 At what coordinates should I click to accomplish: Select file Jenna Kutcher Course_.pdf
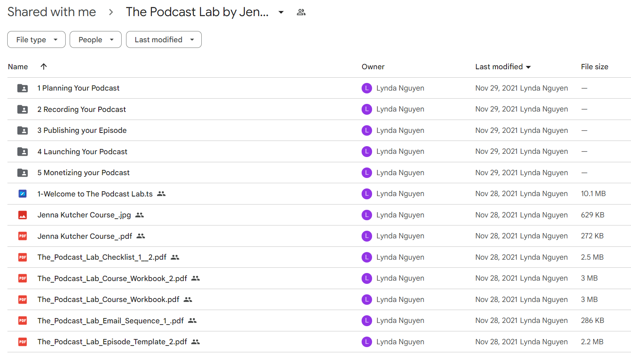(85, 236)
